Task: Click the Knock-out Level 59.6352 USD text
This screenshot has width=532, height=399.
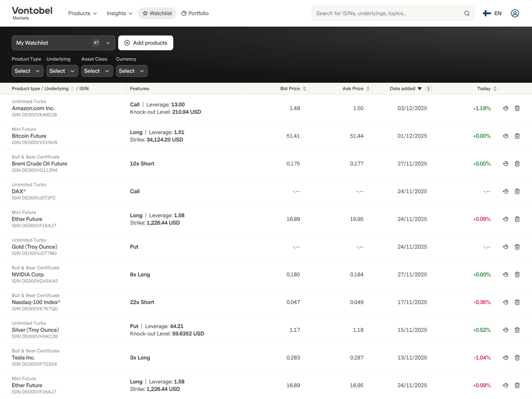Action: 167,334
